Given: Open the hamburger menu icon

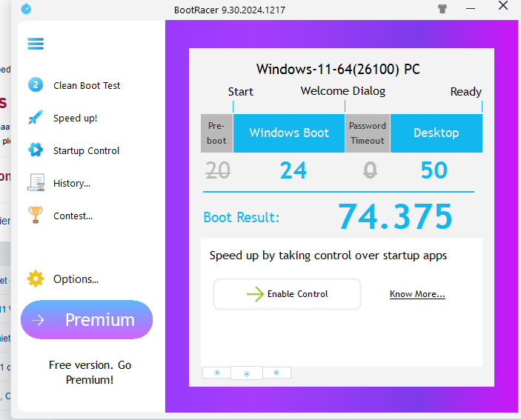Looking at the screenshot, I should click(36, 44).
